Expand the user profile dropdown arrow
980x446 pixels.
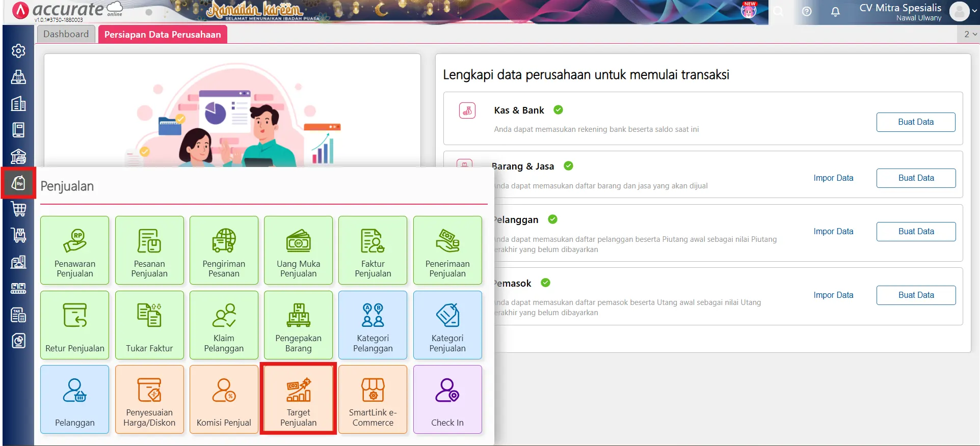974,11
